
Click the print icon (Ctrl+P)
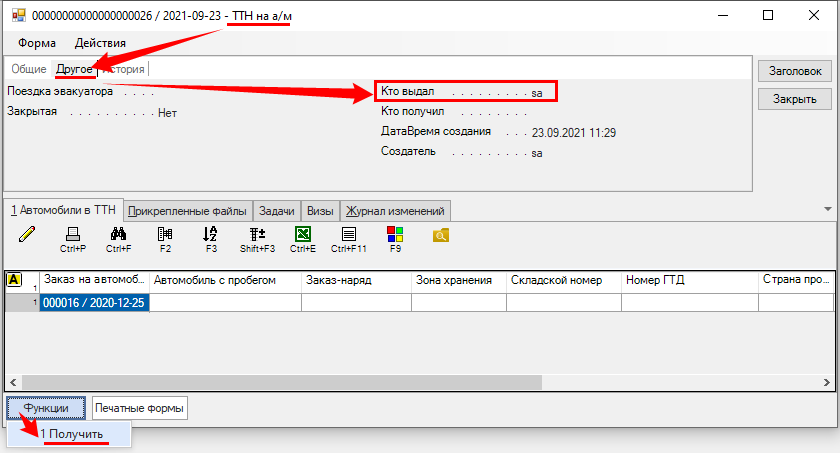click(73, 234)
